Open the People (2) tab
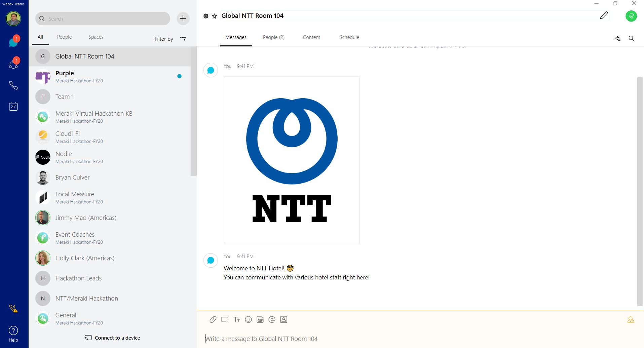Screen dimensions: 644x348 point(274,37)
